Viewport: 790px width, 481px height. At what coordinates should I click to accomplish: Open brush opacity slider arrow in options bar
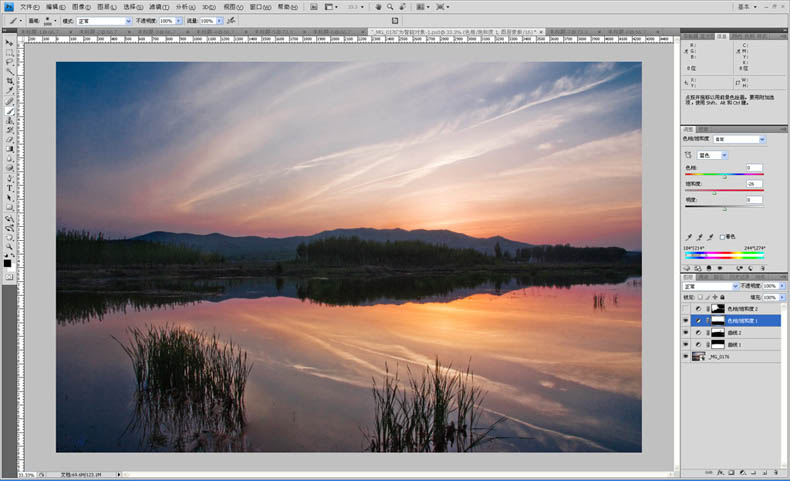click(178, 21)
